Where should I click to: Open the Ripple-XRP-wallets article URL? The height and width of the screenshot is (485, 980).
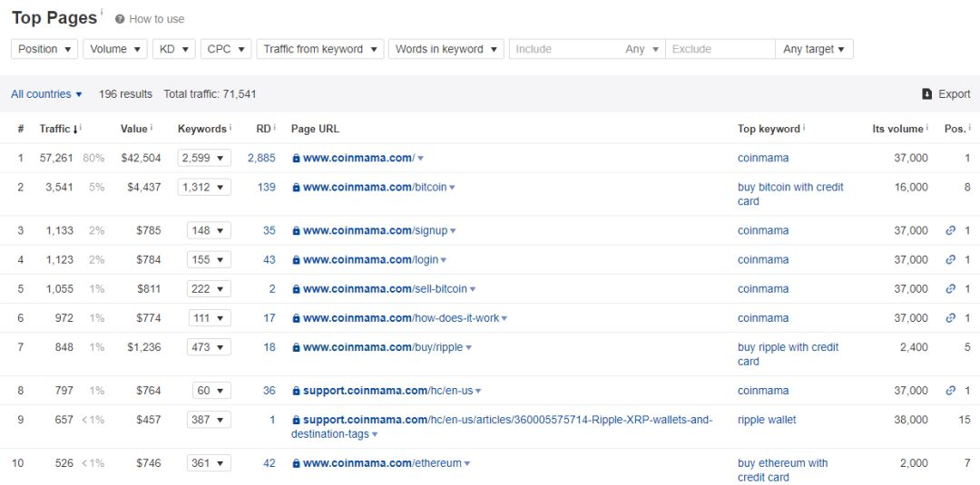(x=502, y=426)
